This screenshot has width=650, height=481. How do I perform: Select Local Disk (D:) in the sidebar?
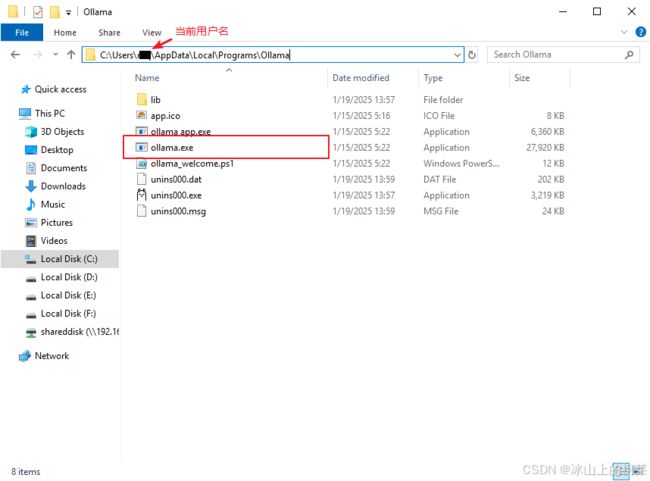click(x=69, y=277)
